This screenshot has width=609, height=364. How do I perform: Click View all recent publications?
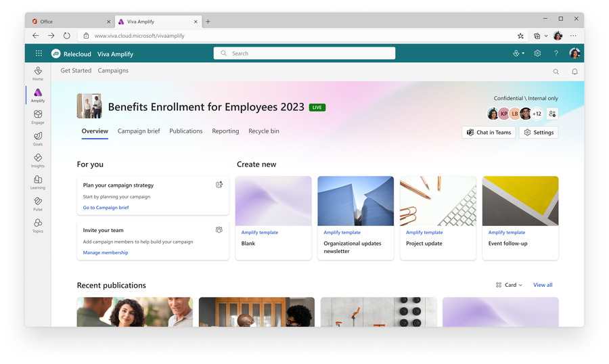point(543,285)
